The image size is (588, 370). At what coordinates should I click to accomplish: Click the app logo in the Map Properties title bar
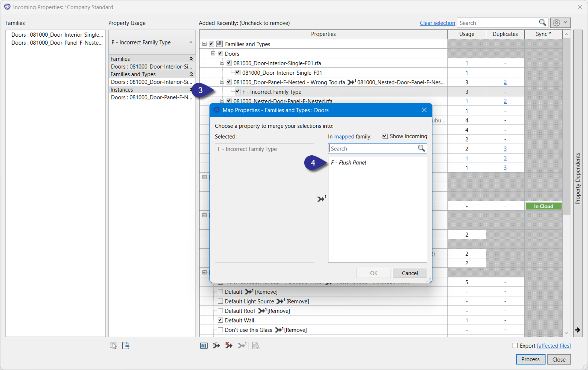click(216, 110)
